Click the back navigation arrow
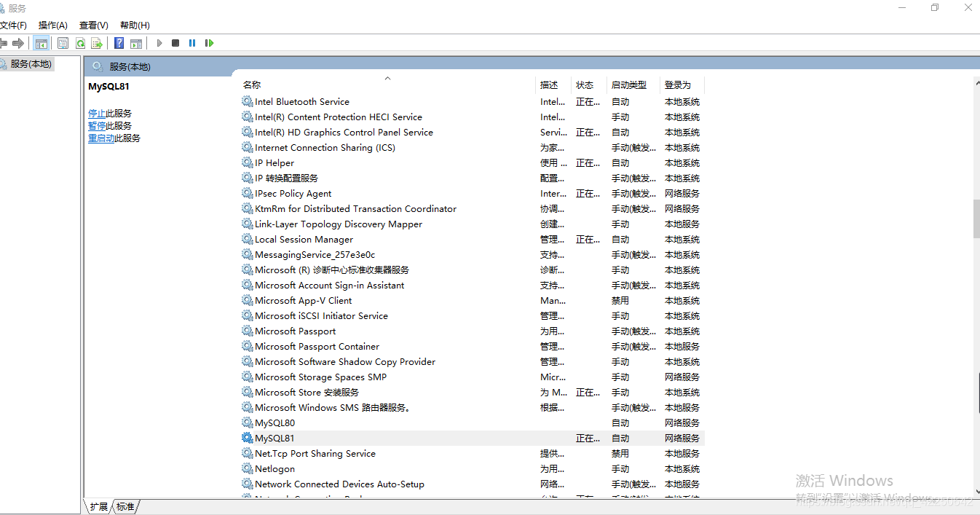This screenshot has height=515, width=980. point(4,43)
